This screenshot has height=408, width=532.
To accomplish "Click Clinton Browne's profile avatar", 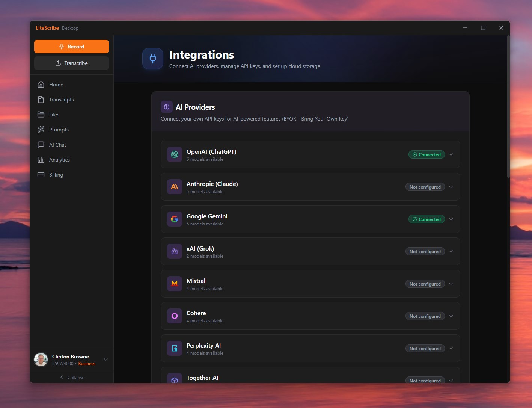I will tap(41, 360).
